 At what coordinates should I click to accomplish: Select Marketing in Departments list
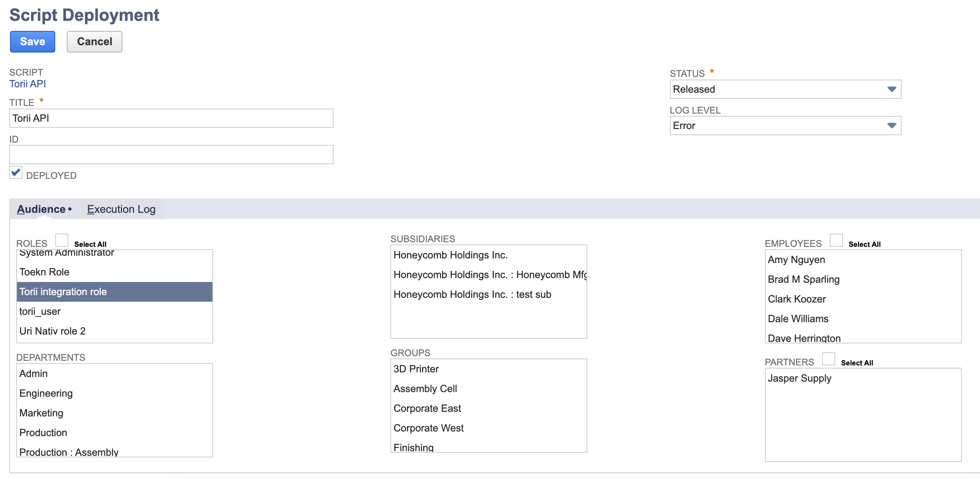115,413
